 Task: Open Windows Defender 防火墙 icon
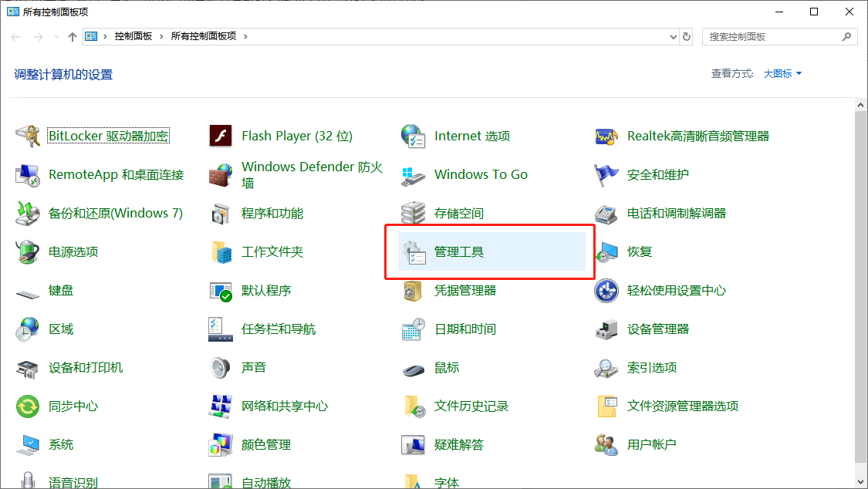point(221,175)
